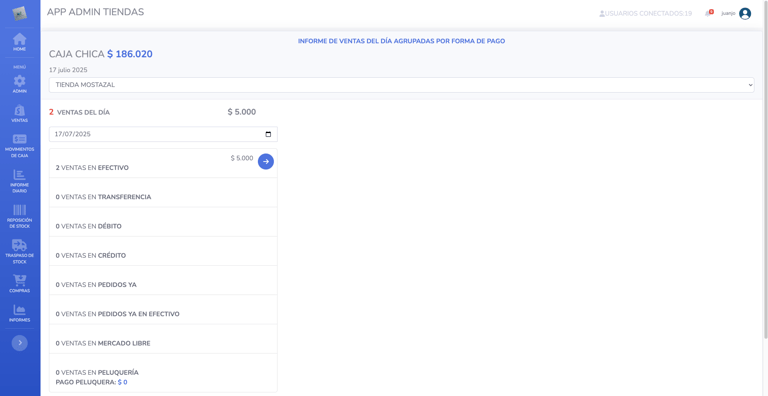Open juanjo user avatar menu
This screenshot has width=768, height=396.
[745, 14]
